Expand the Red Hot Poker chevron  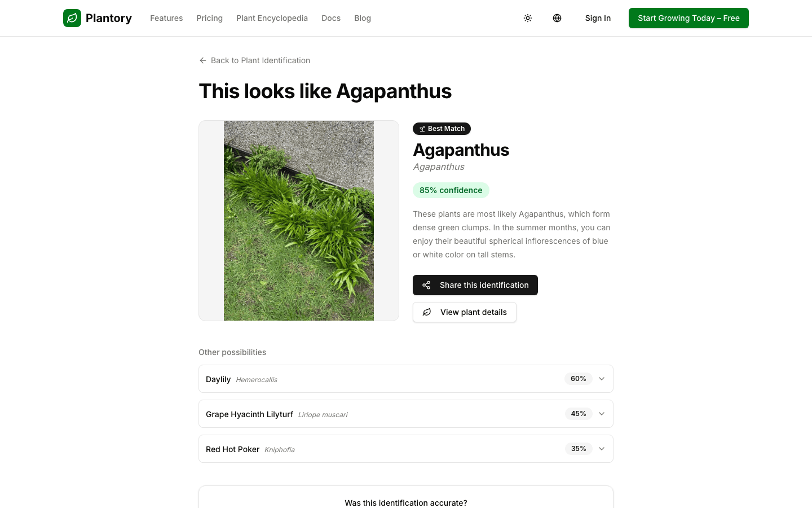point(602,449)
